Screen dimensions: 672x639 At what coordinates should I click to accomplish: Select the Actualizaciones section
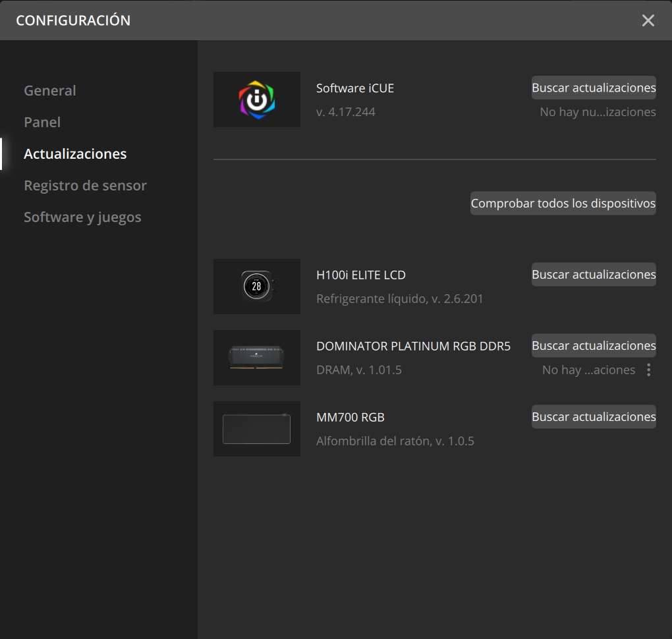(75, 154)
